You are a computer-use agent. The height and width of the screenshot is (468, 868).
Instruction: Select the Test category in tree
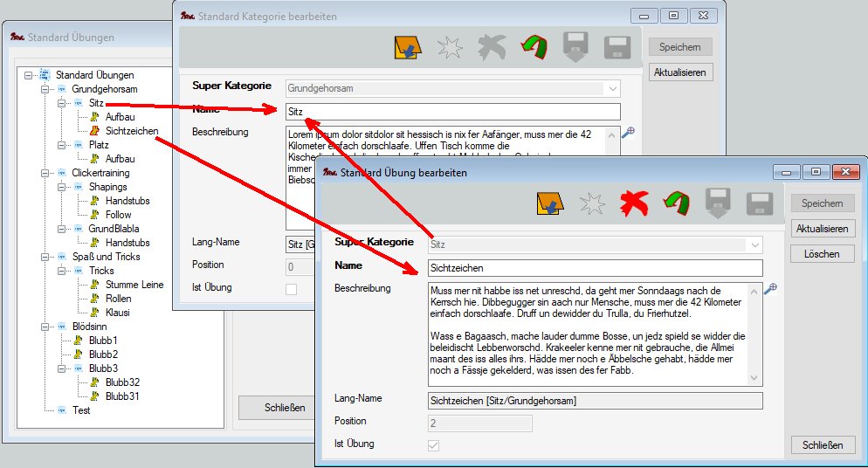[x=80, y=410]
